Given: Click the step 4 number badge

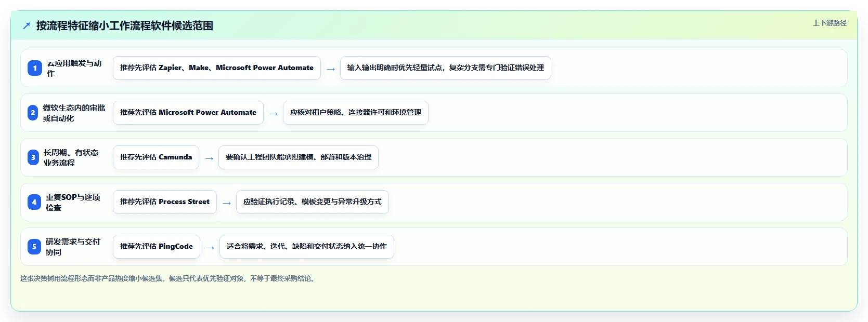Looking at the screenshot, I should [x=34, y=202].
